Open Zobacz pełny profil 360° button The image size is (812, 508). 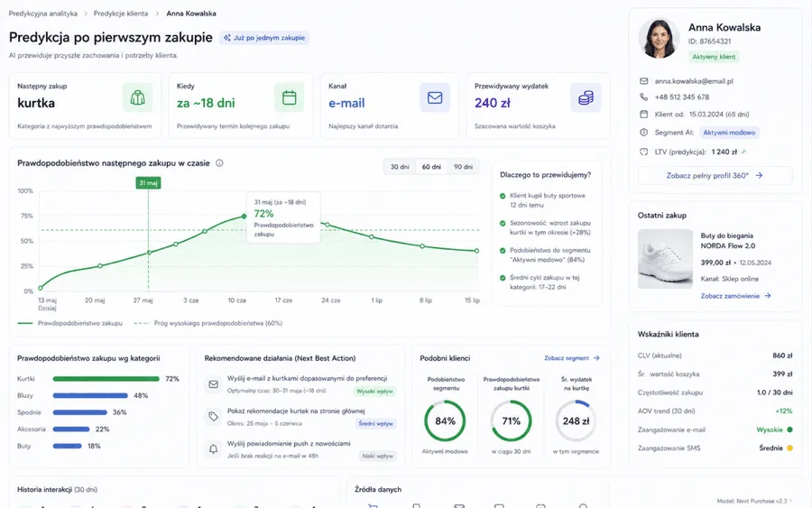pyautogui.click(x=715, y=176)
